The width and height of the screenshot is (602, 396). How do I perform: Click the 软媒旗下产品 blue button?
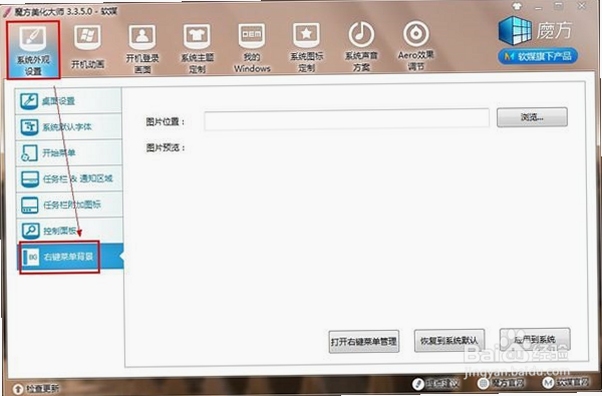(x=538, y=56)
